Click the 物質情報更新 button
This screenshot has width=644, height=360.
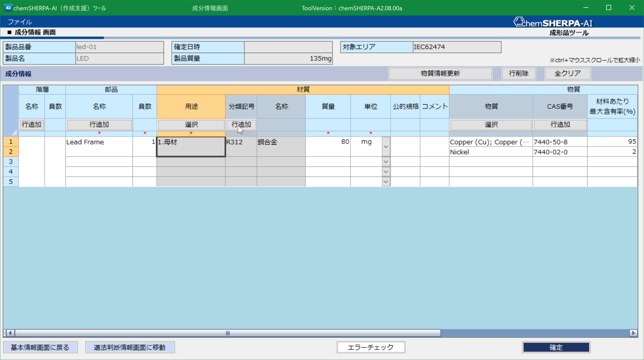point(440,73)
